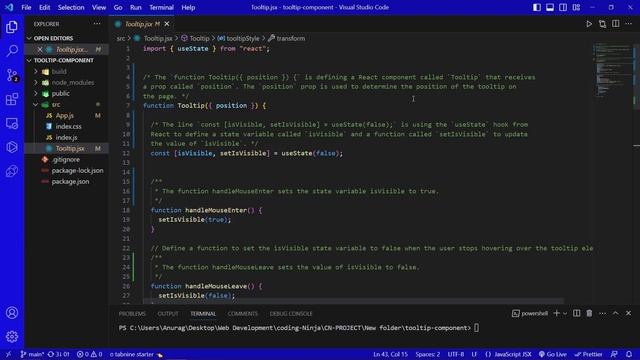Open .gitignore in the file tree
This screenshot has height=360, width=640.
66,160
